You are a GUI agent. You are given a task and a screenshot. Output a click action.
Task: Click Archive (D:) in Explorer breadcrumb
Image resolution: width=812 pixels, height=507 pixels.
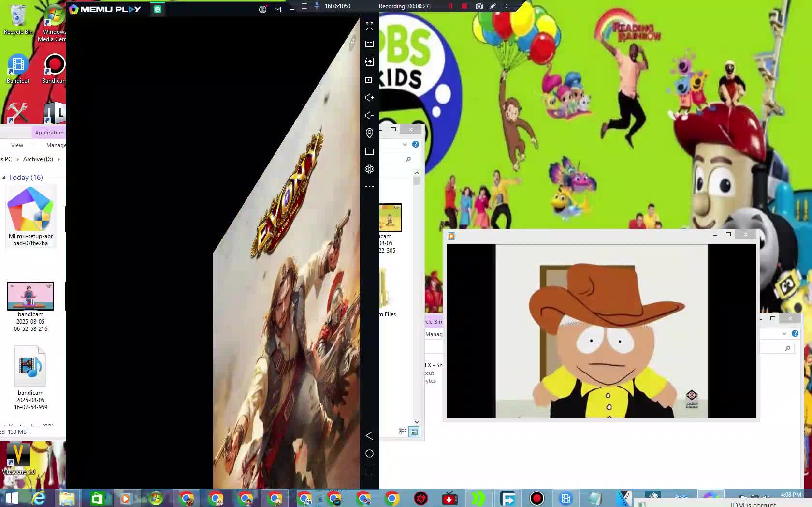(x=38, y=159)
